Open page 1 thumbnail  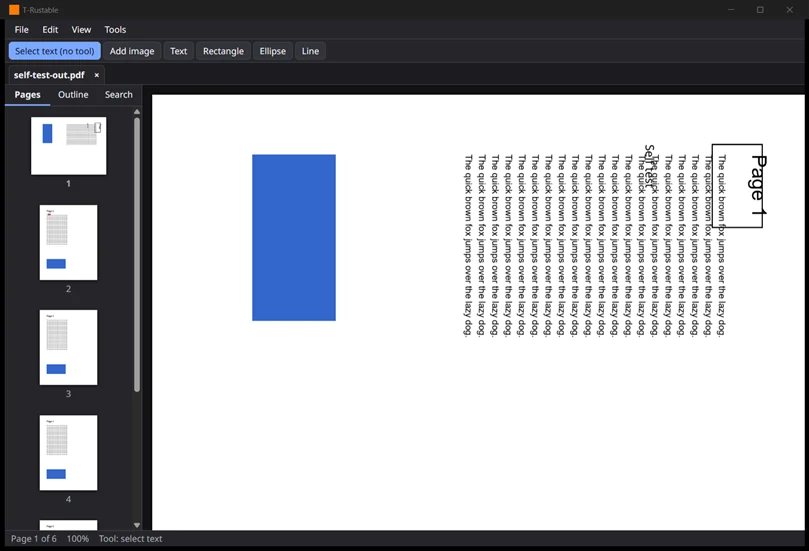69,145
